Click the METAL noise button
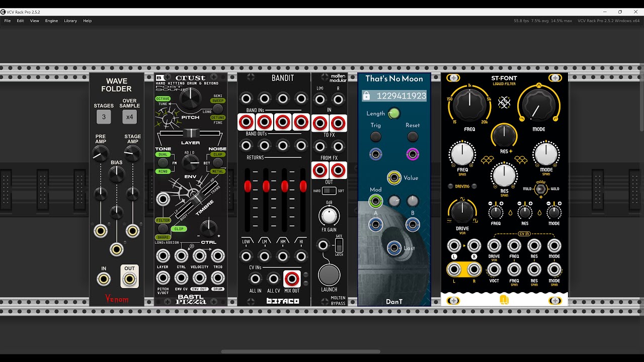 [218, 171]
